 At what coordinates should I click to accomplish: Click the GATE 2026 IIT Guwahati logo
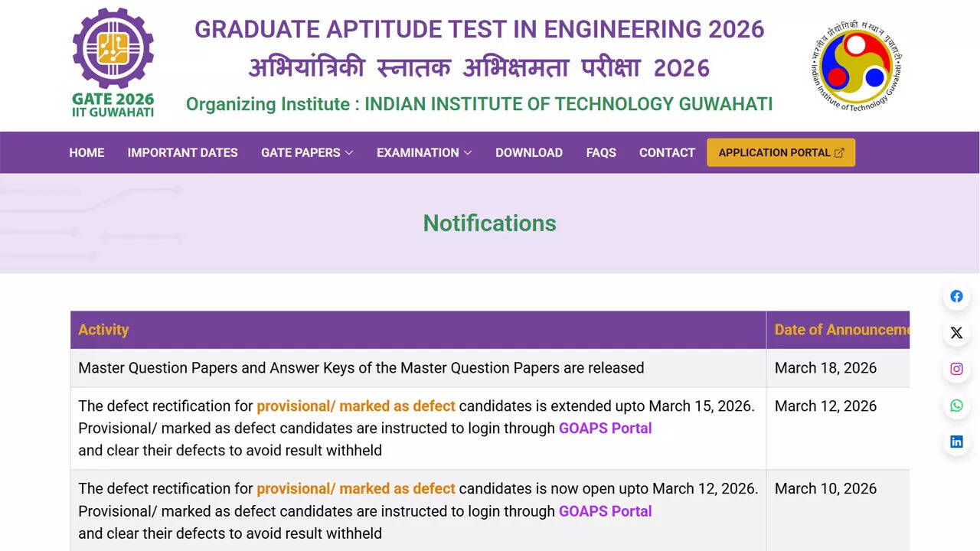pos(113,61)
